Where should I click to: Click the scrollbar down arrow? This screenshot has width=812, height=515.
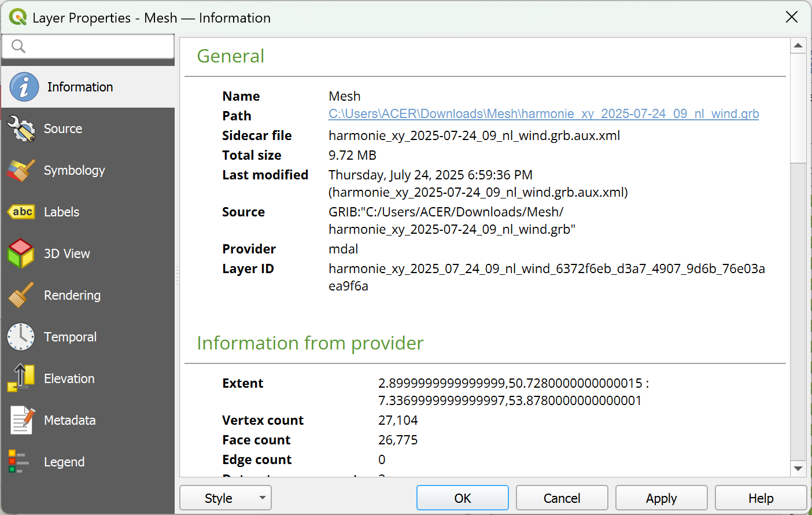[798, 469]
